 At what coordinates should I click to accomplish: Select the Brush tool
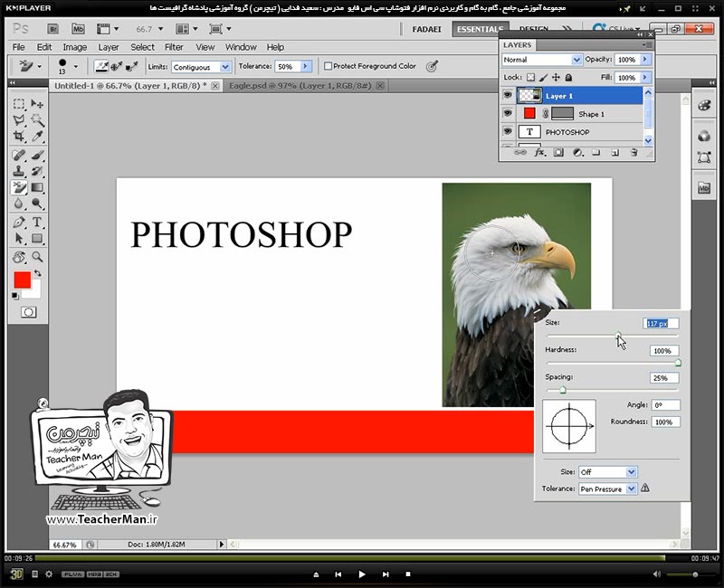click(x=37, y=155)
